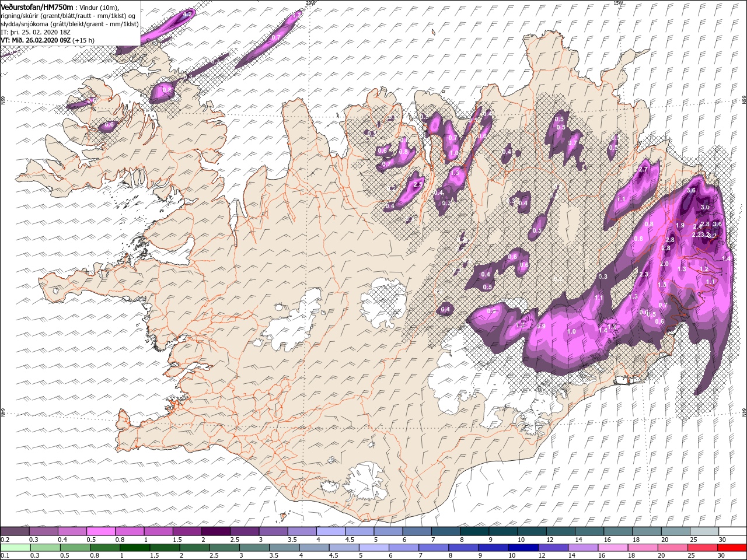Click the '(+15 h)' forecast offset text
747x560 pixels.
(x=83, y=40)
